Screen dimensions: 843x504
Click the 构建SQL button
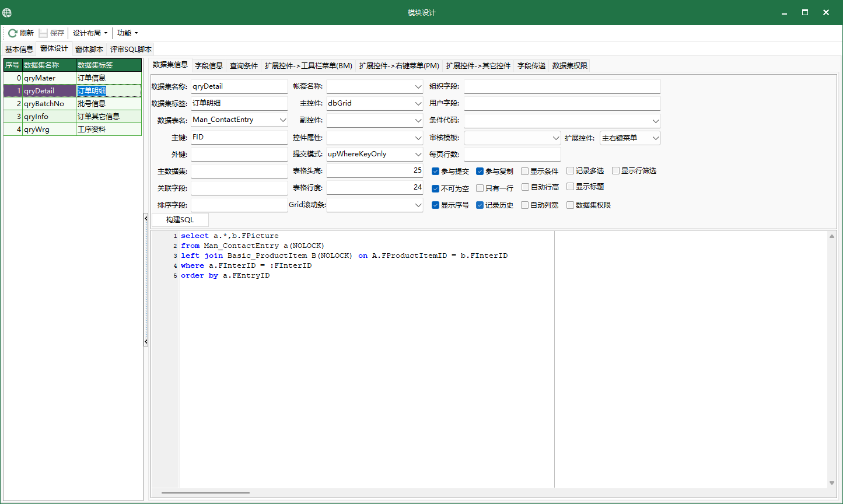click(x=180, y=220)
